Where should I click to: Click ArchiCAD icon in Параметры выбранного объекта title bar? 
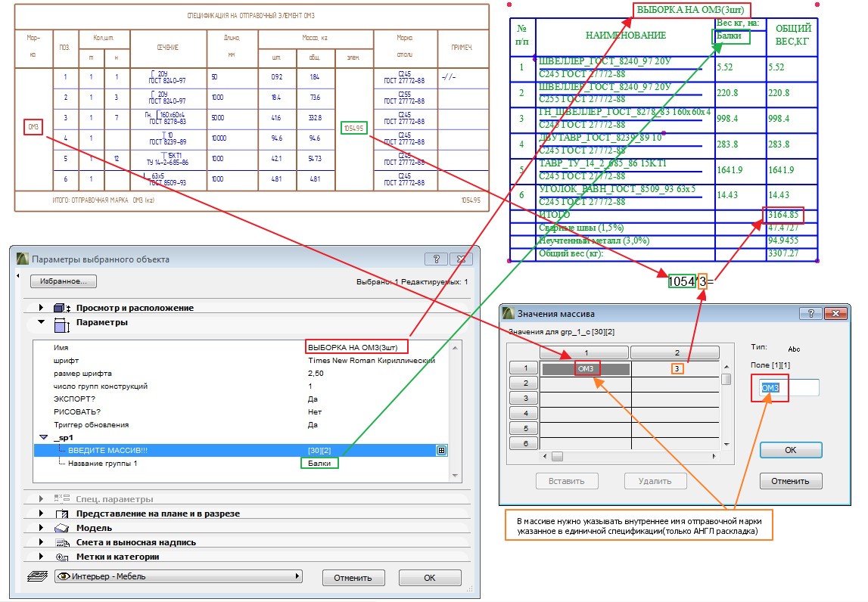click(23, 259)
